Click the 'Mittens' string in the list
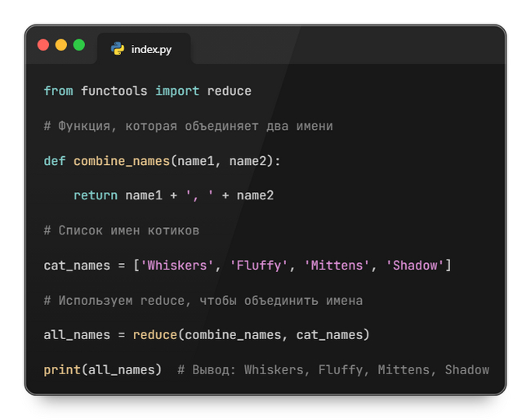Screen dimensions: 531x420 (x=337, y=266)
